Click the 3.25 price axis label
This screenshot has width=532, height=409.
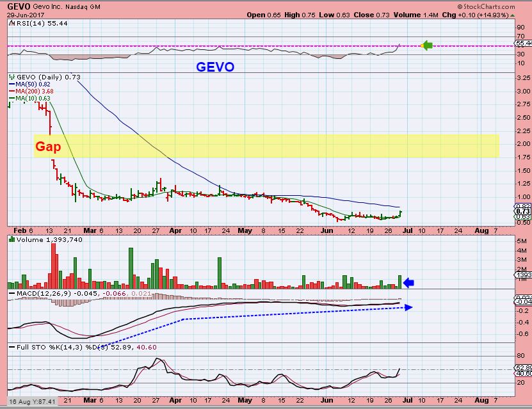(x=524, y=77)
